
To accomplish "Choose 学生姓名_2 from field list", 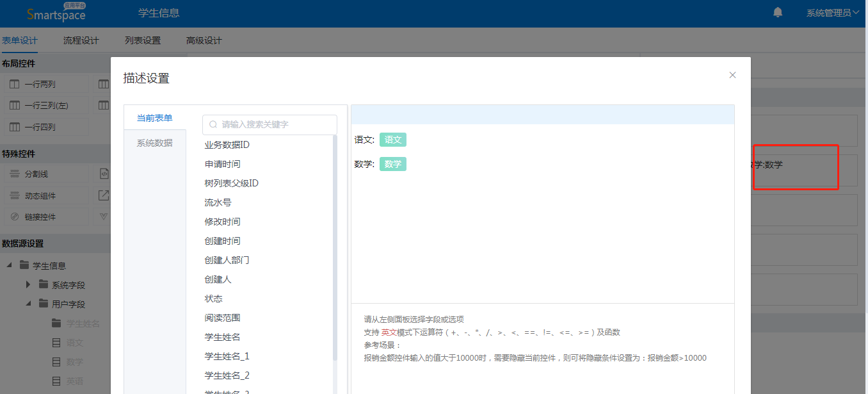I will (227, 375).
